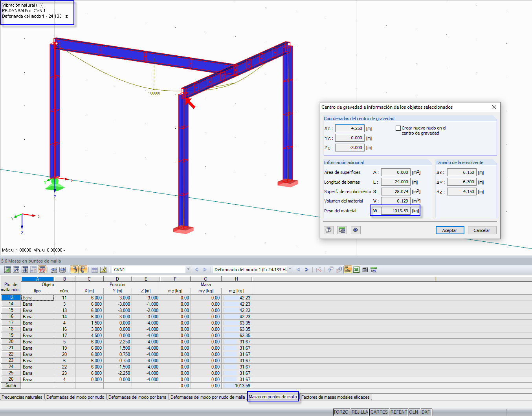The image size is (532, 416).
Task: Open the 'Deformada del modo 1' dropdown
Action: [290, 270]
